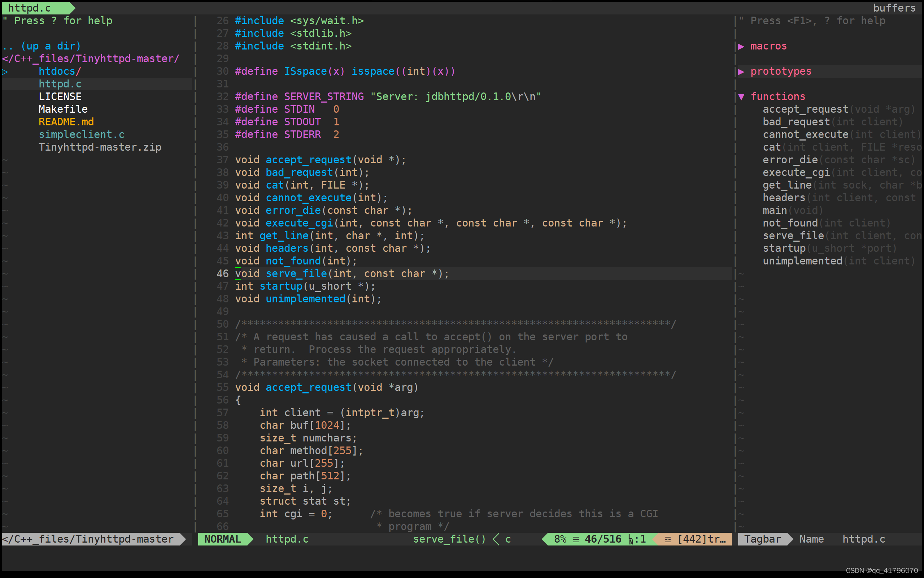This screenshot has width=924, height=578.
Task: Click the #define STDIN line
Action: [287, 109]
